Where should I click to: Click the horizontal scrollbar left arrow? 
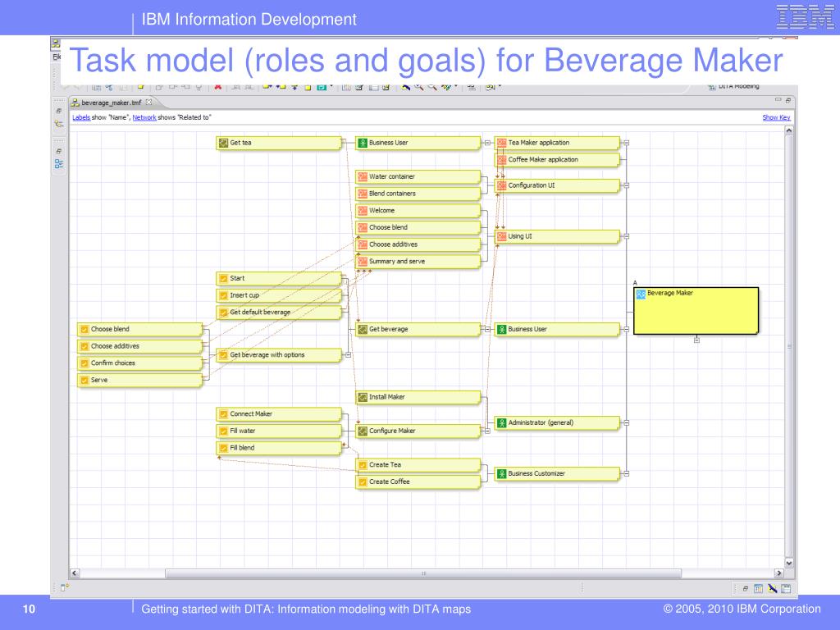[75, 573]
